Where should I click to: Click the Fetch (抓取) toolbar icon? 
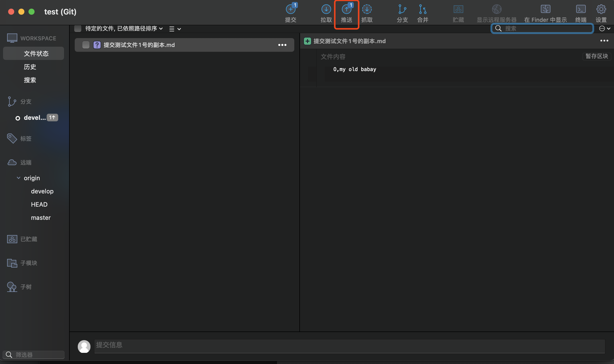pyautogui.click(x=367, y=9)
